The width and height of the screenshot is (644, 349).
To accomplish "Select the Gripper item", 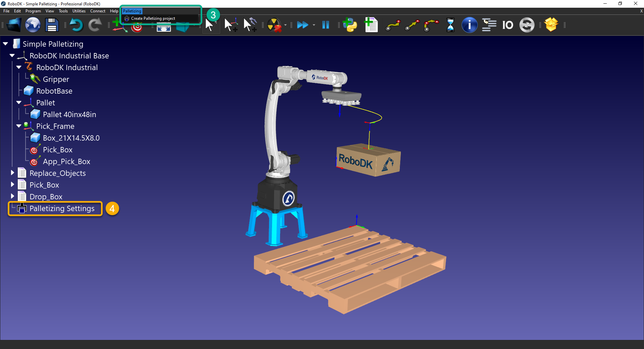I will point(56,79).
